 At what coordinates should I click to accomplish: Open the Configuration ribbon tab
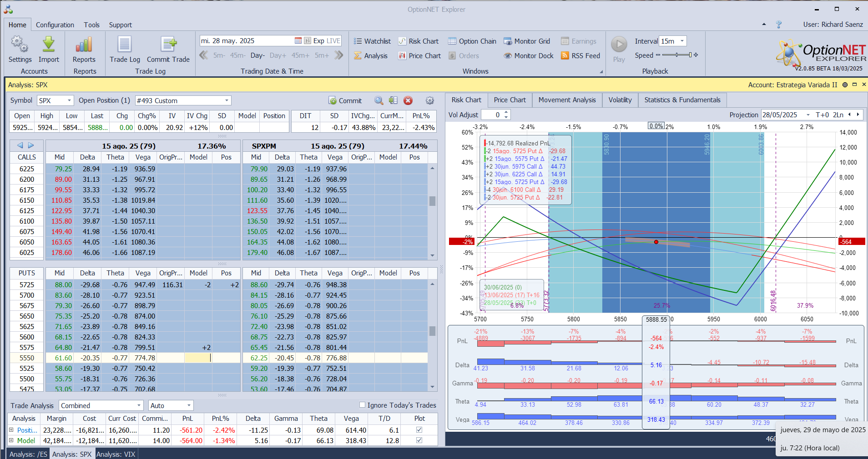pyautogui.click(x=55, y=25)
